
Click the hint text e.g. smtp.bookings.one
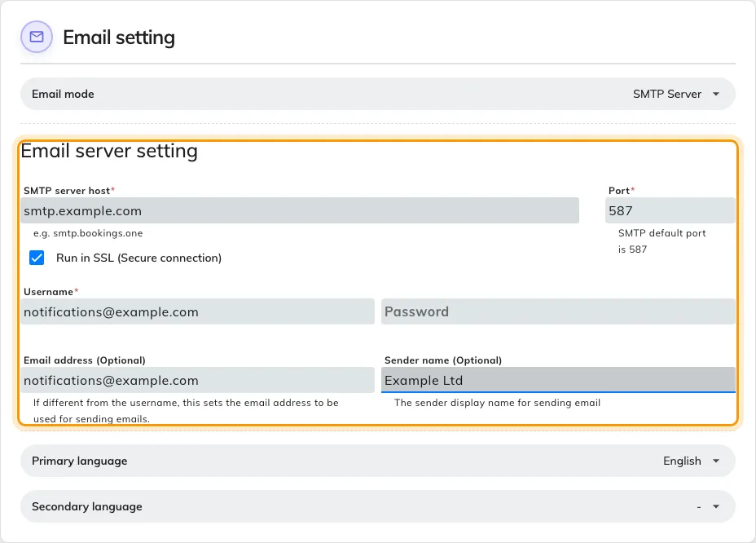coord(88,233)
